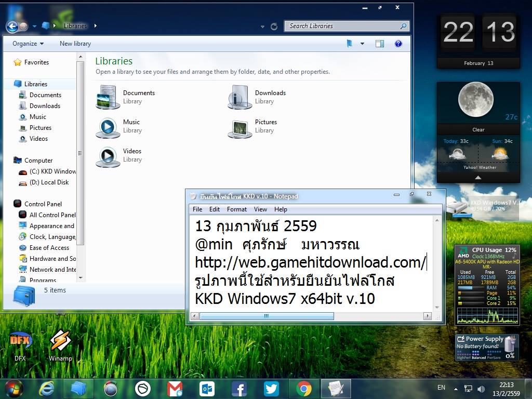Screen dimensions: 532x399
Task: Open Gmail taskbar icon
Action: click(x=175, y=389)
